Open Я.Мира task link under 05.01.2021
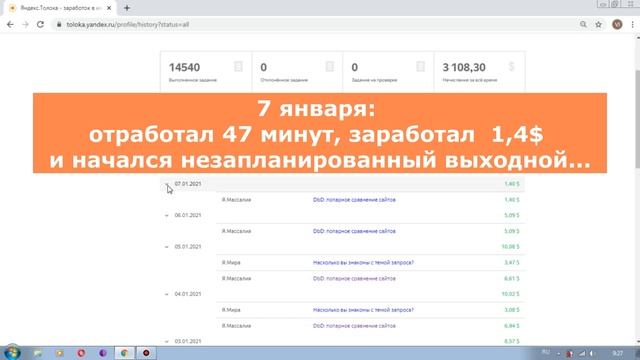640x360 pixels. 363,262
